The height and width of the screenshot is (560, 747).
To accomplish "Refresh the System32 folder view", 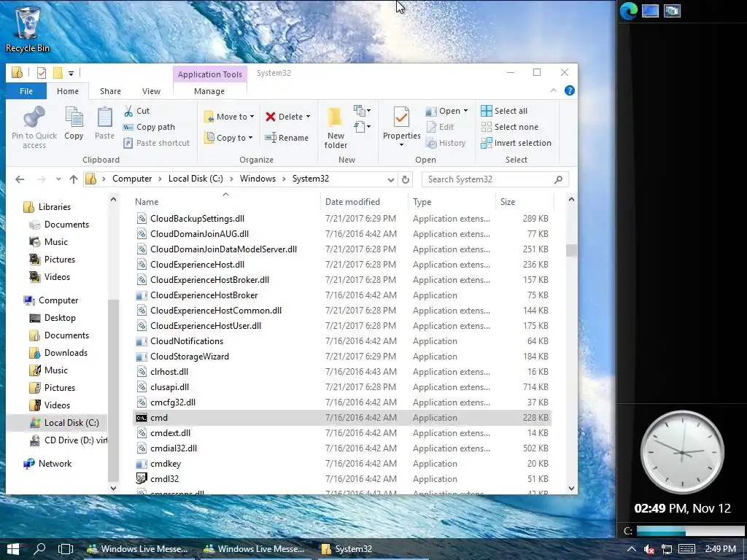I will click(x=406, y=179).
